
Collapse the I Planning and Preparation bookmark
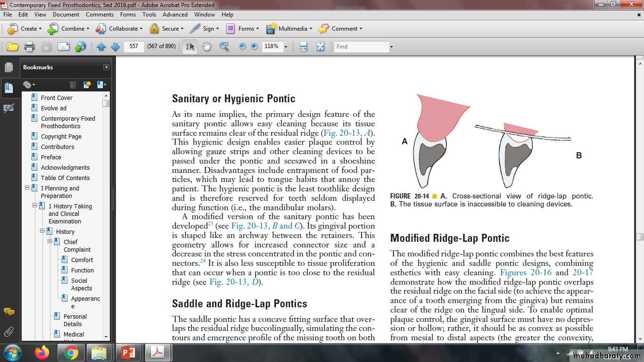[x=27, y=188]
